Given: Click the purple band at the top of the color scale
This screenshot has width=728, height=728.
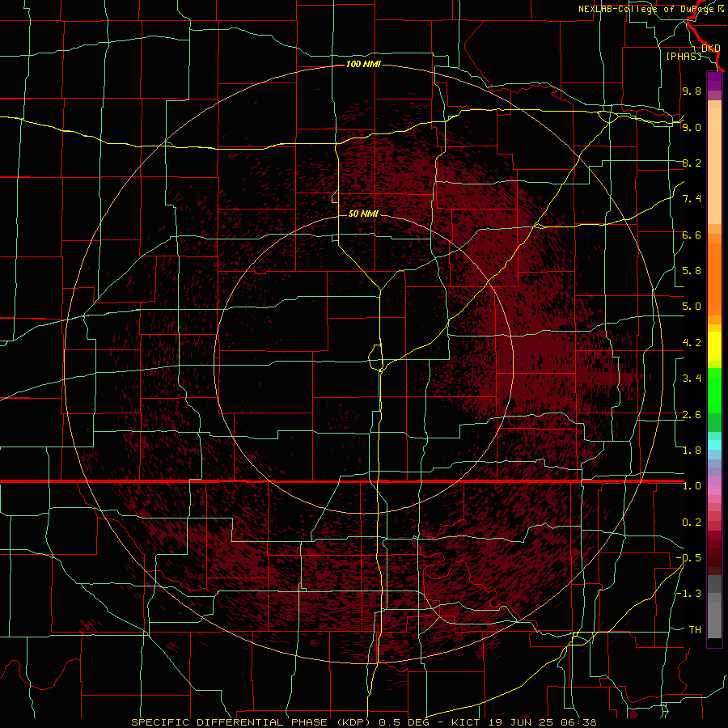Looking at the screenshot, I should pyautogui.click(x=714, y=81).
